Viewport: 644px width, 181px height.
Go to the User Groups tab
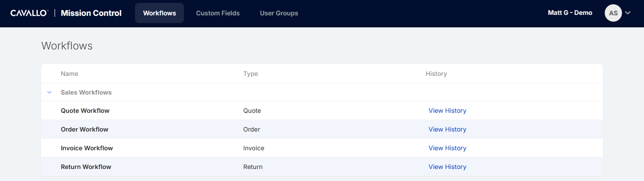279,13
